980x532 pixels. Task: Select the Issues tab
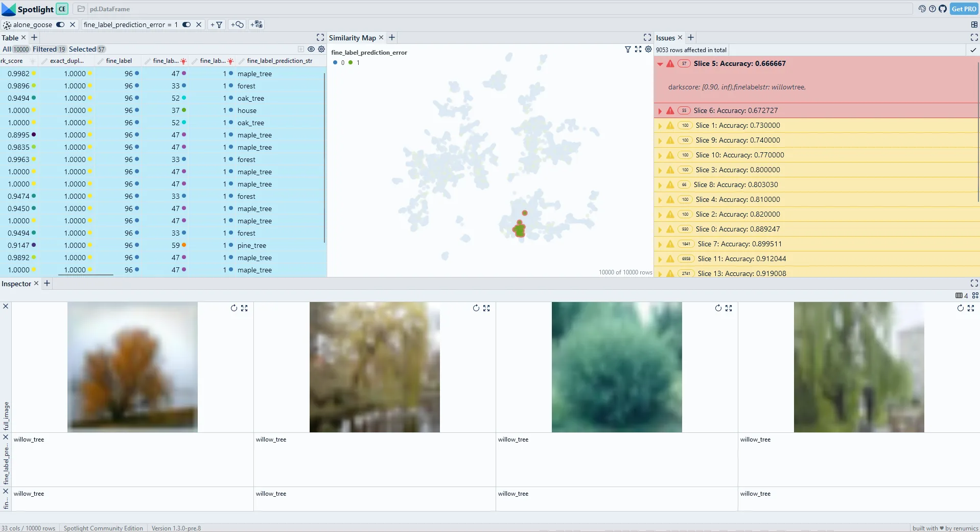coord(665,38)
